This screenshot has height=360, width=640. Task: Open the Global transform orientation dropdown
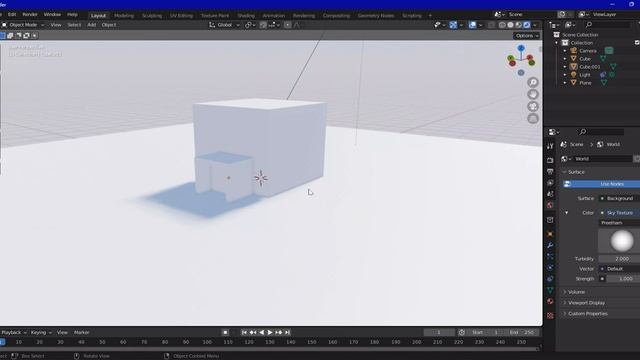(224, 25)
